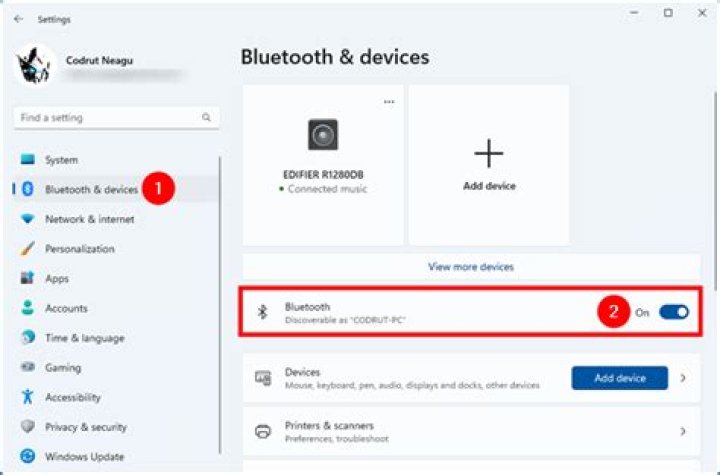Click View more devices link
Screen dimensions: 720x475
click(x=470, y=267)
